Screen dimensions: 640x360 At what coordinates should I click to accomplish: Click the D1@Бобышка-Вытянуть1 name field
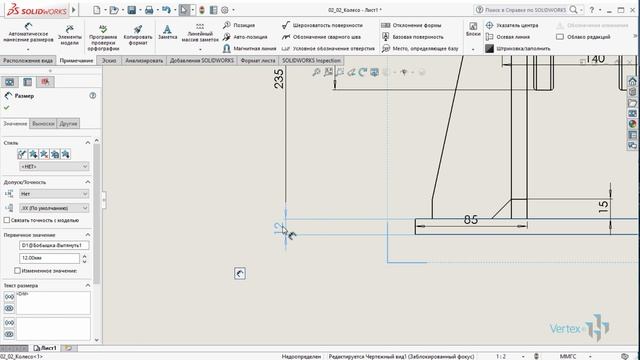click(x=54, y=245)
